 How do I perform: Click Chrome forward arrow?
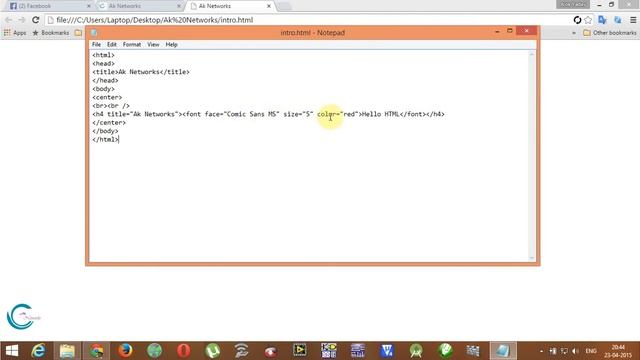(x=22, y=20)
